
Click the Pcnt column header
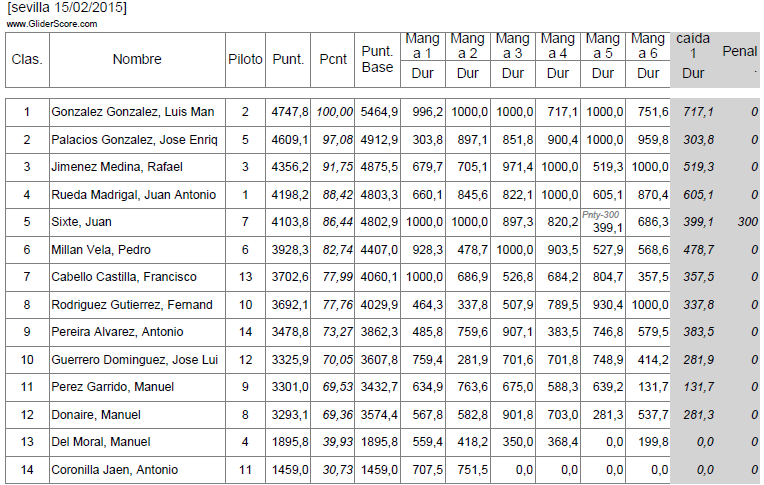333,60
